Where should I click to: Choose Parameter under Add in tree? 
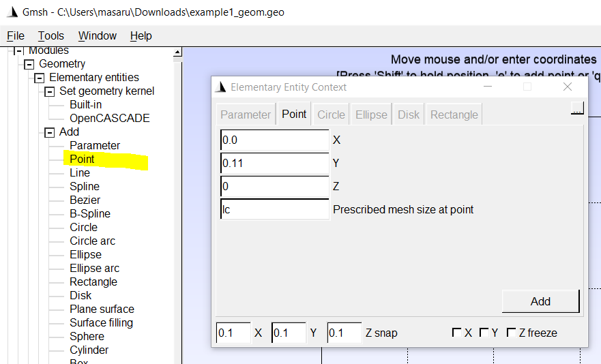click(x=95, y=145)
